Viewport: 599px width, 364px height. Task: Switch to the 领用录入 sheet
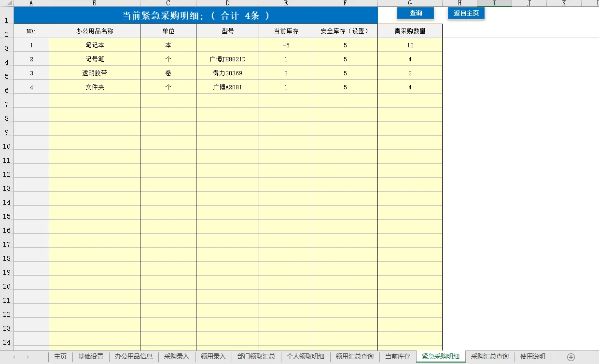pyautogui.click(x=213, y=357)
